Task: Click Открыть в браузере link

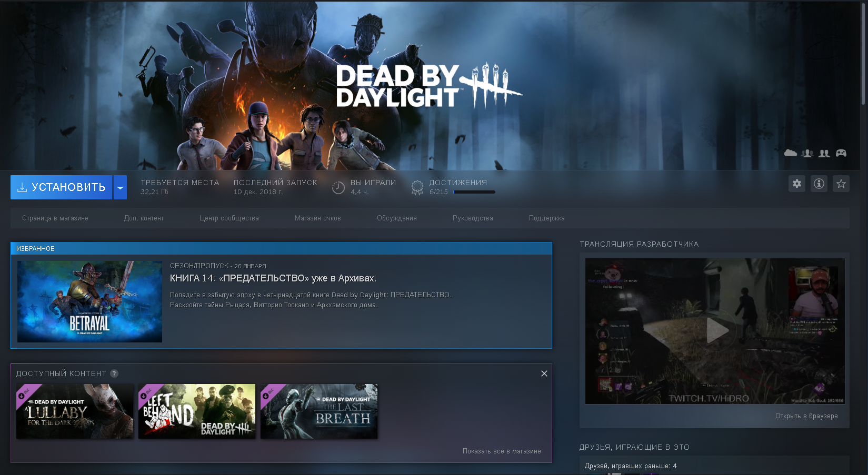Action: click(806, 416)
